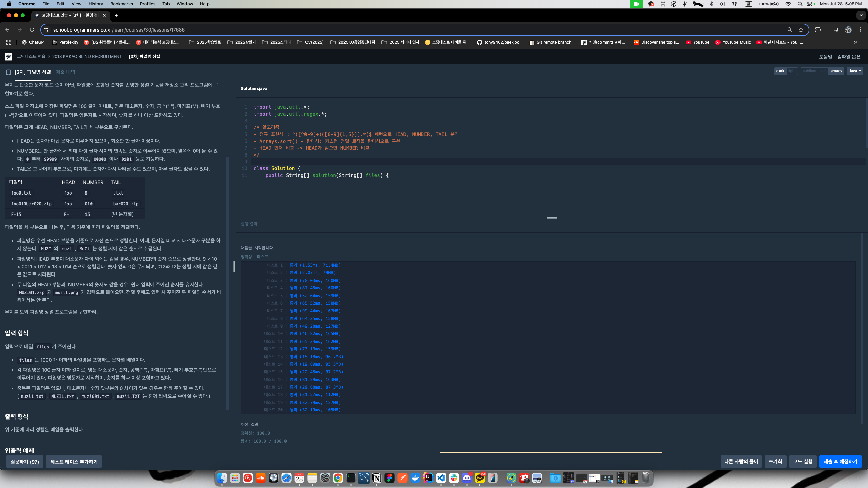Click the zoom magnifier icon in address bar
Image resolution: width=868 pixels, height=488 pixels.
[790, 30]
